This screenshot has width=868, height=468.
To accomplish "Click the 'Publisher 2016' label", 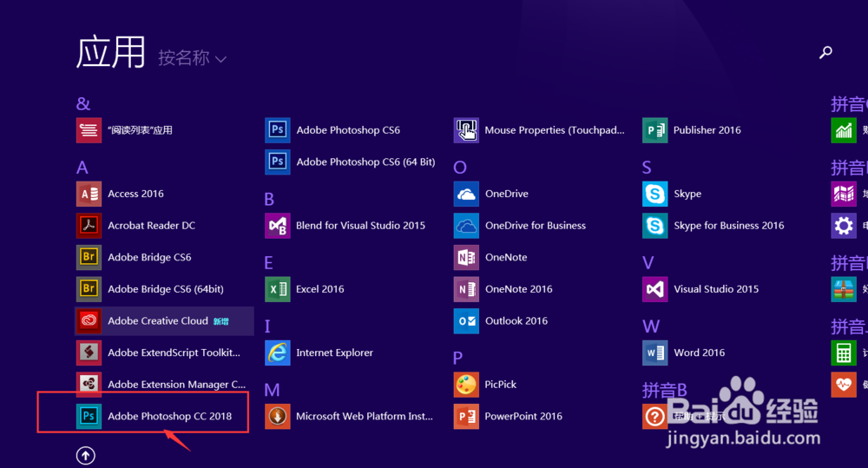I will click(707, 130).
